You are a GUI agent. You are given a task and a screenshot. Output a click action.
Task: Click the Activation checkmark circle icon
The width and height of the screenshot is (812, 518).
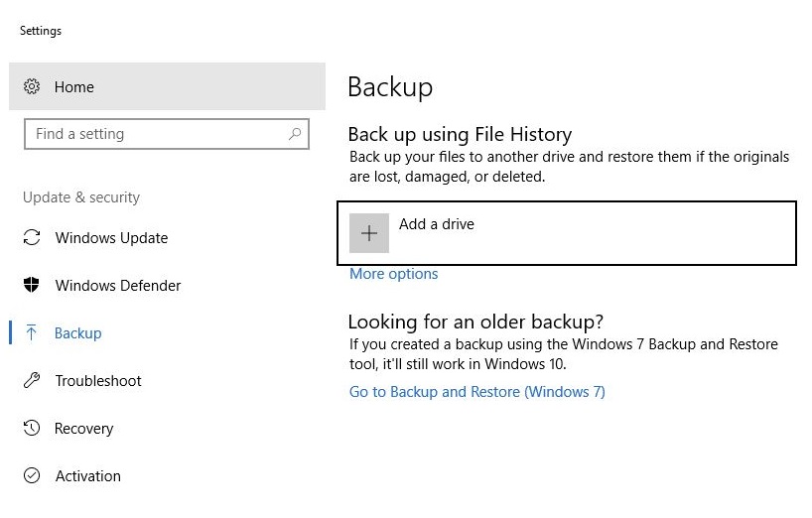[x=32, y=476]
